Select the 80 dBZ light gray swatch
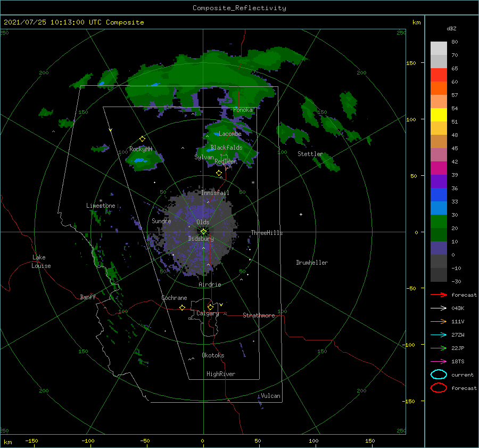Screen dimensions: 479x448 point(439,48)
